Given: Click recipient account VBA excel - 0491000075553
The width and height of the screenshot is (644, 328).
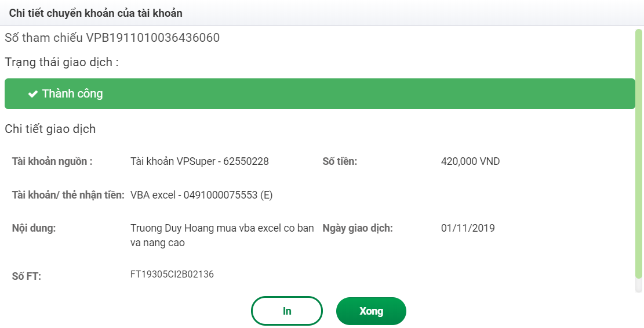Looking at the screenshot, I should pos(201,195).
